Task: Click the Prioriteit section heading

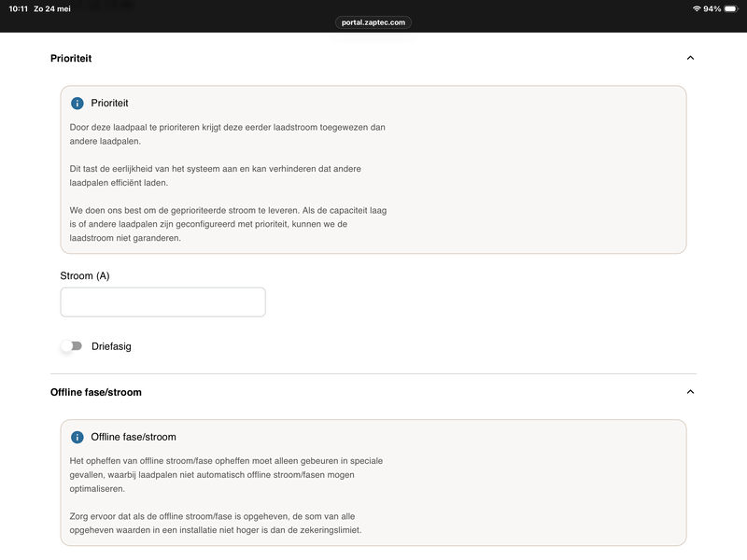Action: [x=71, y=58]
